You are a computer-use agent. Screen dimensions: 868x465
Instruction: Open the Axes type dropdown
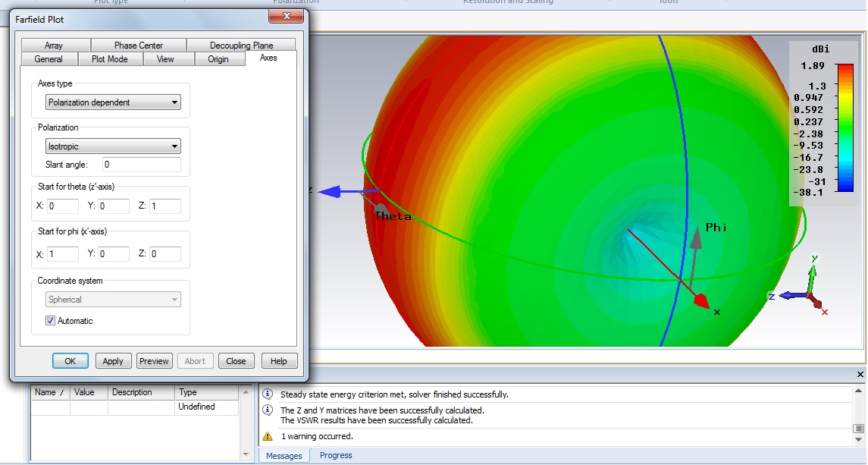113,102
